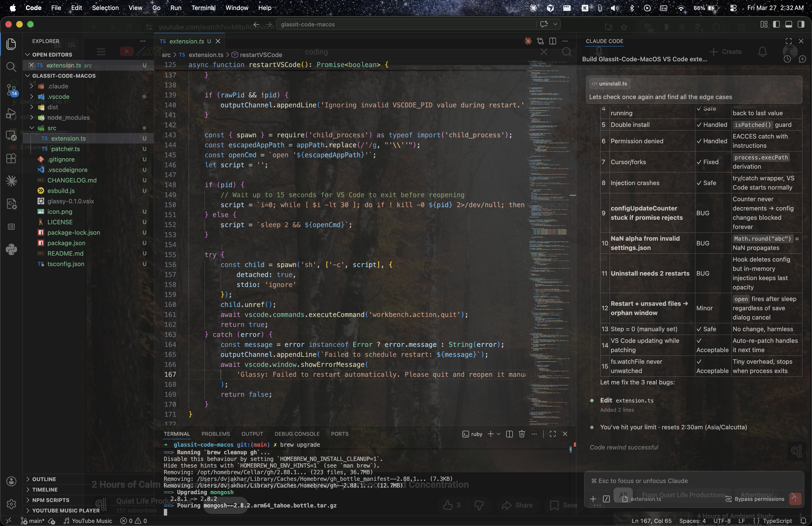Viewport: 812px width, 526px height.
Task: Open the Search view from the activity bar
Action: [x=11, y=67]
